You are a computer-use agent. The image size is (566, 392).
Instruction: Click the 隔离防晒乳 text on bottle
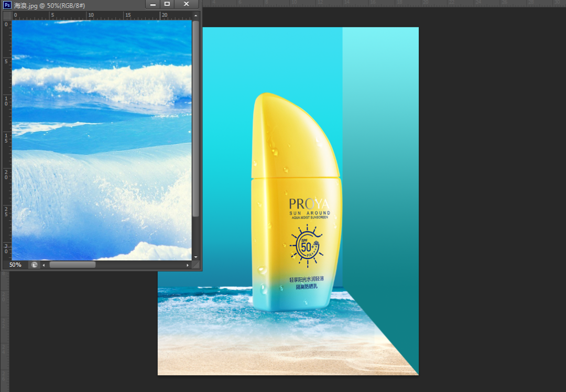click(307, 287)
